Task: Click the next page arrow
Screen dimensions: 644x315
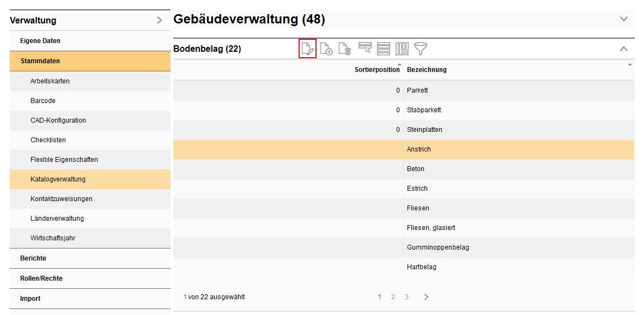Action: (x=426, y=297)
